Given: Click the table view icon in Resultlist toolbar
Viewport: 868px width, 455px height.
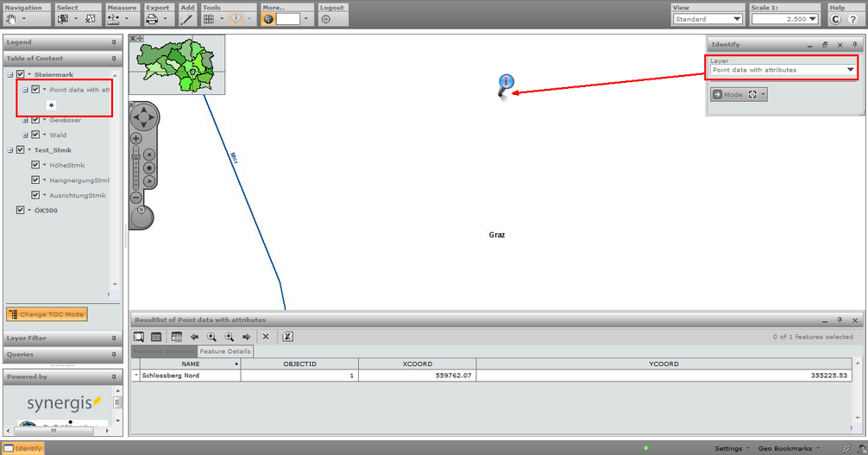Looking at the screenshot, I should click(x=157, y=337).
